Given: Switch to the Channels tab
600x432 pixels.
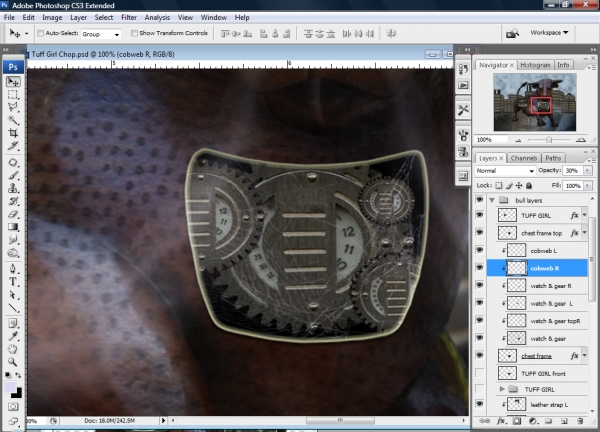Looking at the screenshot, I should [523, 158].
